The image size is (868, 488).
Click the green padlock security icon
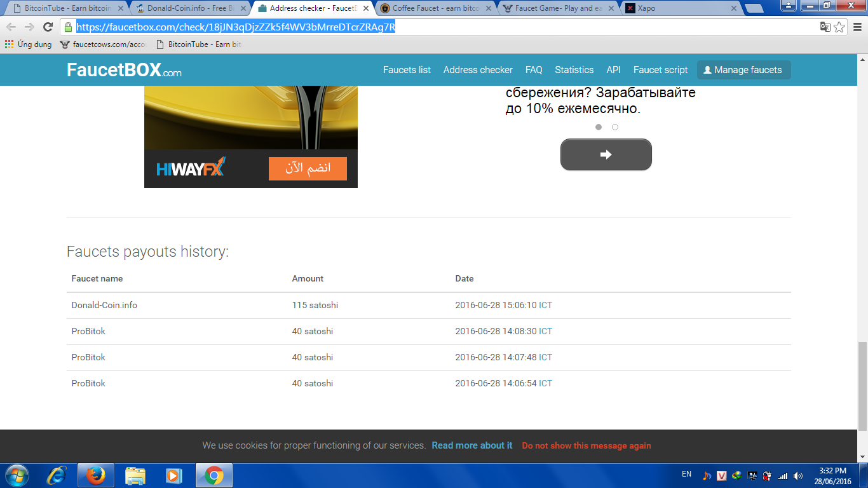tap(69, 27)
